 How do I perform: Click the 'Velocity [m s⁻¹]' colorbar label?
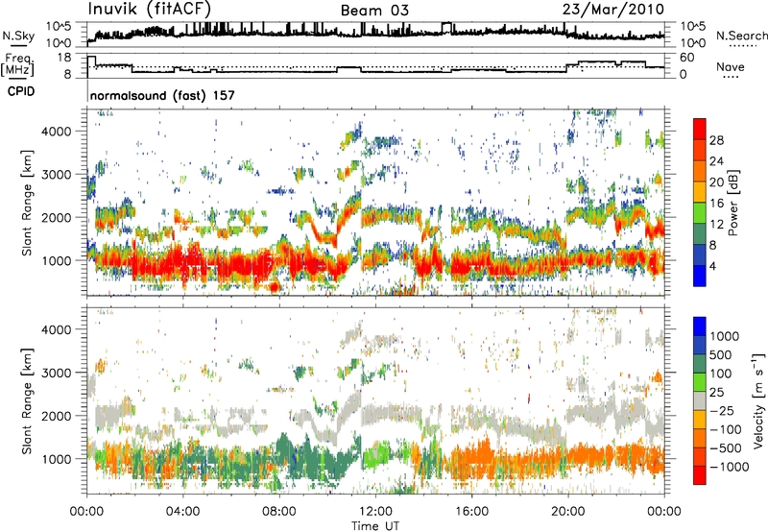(758, 400)
